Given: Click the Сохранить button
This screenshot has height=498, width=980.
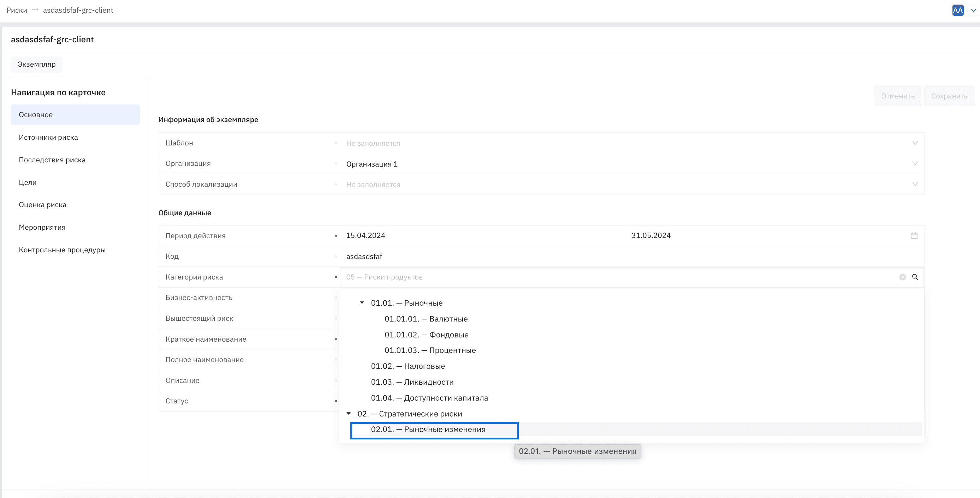Looking at the screenshot, I should [949, 96].
